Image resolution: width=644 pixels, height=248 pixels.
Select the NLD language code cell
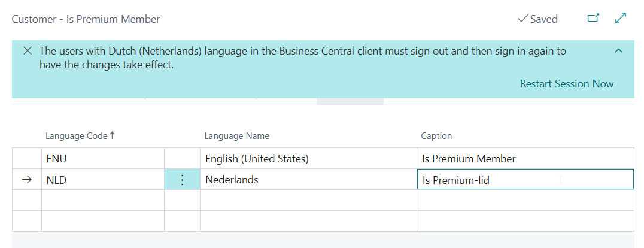coord(102,180)
